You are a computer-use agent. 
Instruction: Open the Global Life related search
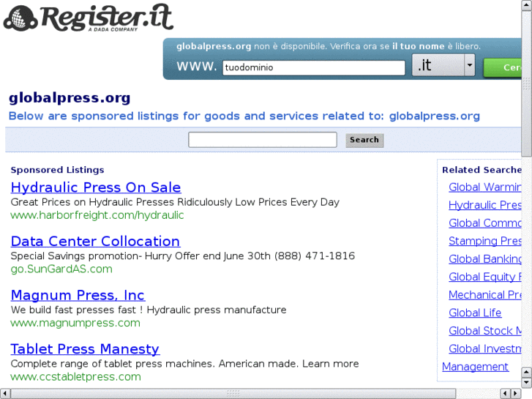click(475, 313)
